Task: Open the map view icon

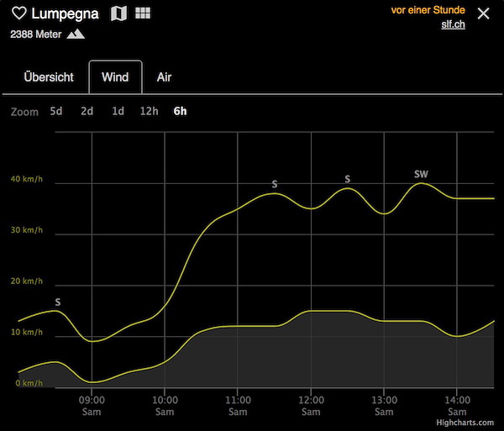Action: coord(118,13)
